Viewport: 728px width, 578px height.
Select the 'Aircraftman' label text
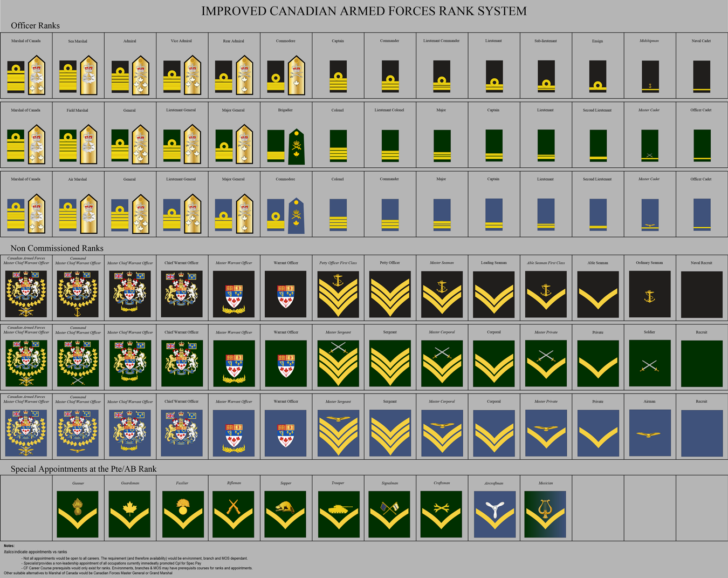[494, 483]
